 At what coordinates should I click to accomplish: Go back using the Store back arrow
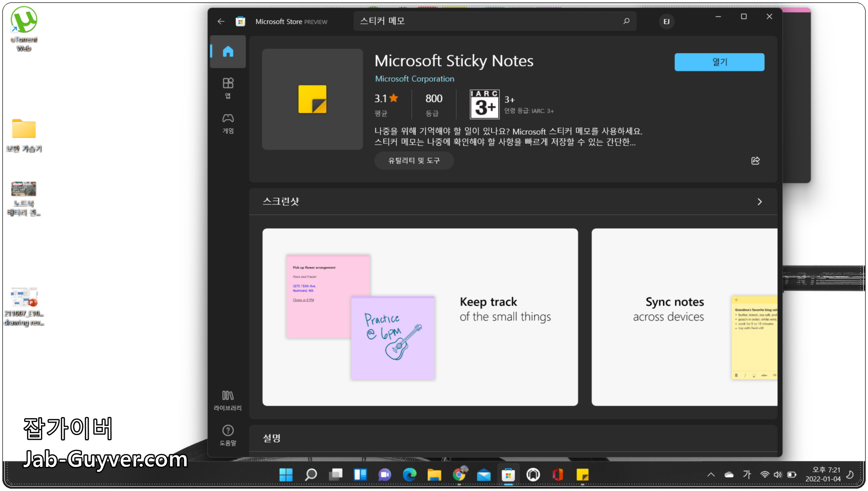click(x=221, y=21)
